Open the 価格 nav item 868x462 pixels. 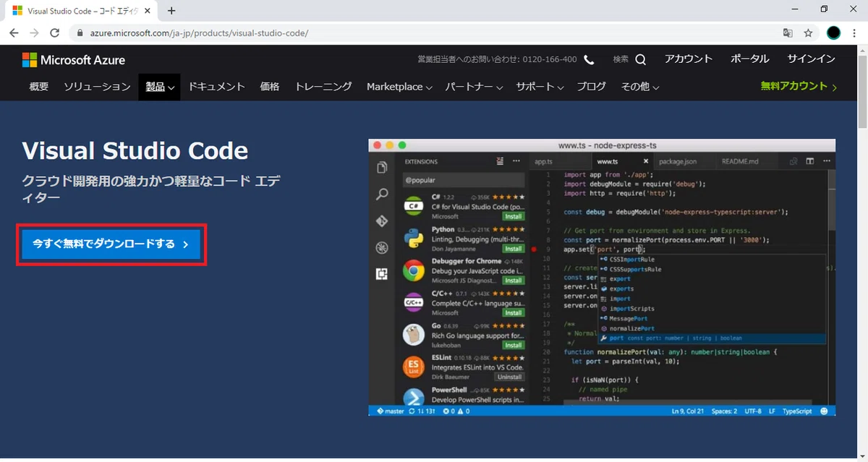[x=270, y=87]
